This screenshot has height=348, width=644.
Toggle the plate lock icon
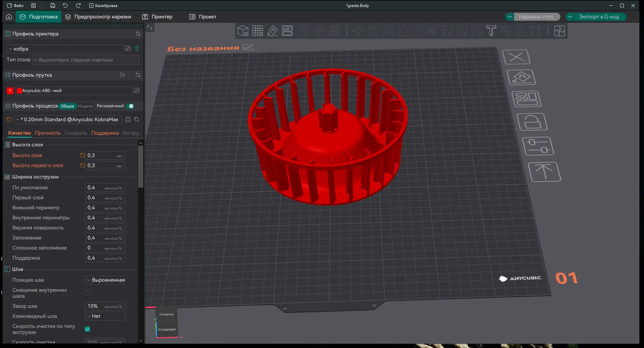[532, 121]
